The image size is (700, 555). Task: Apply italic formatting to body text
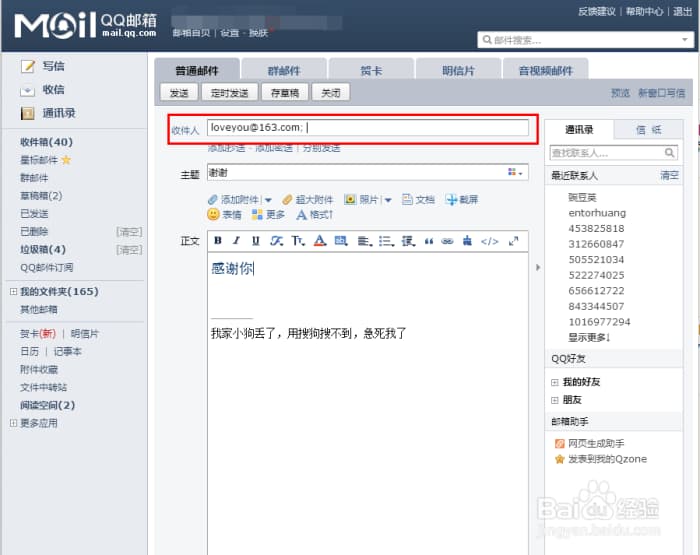coord(236,241)
